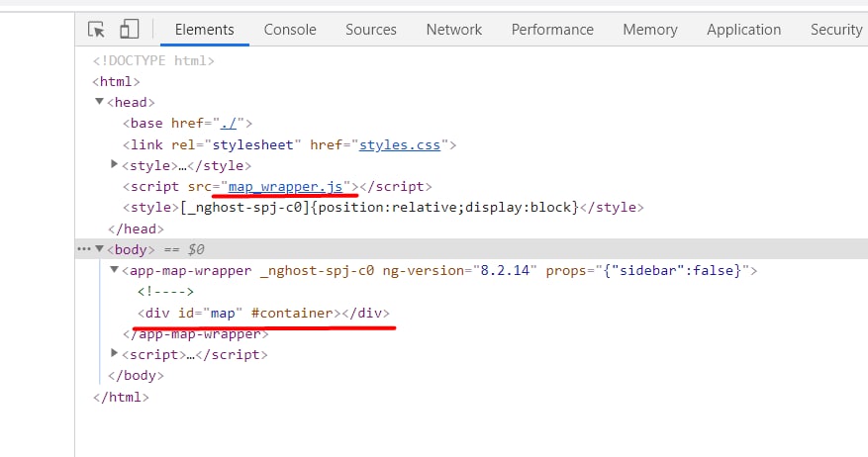Select the opening html tag row
Screen dimensions: 868x457
tap(116, 81)
